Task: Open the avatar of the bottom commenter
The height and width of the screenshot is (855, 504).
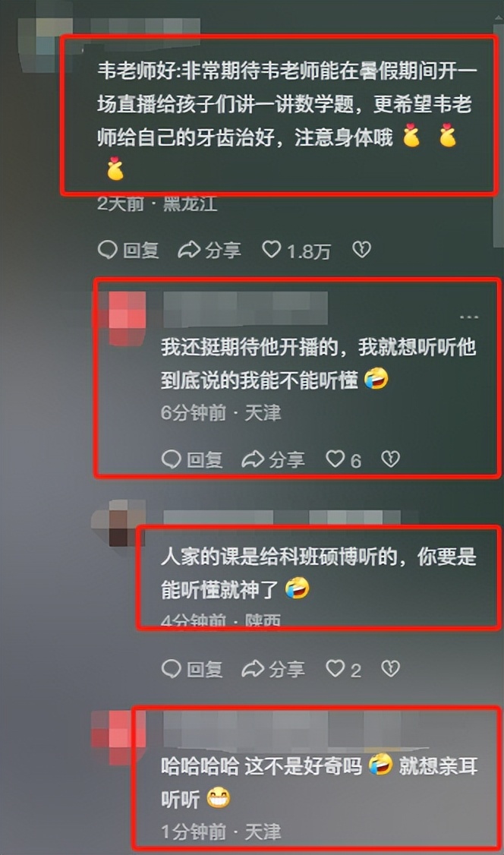Action: point(118,737)
